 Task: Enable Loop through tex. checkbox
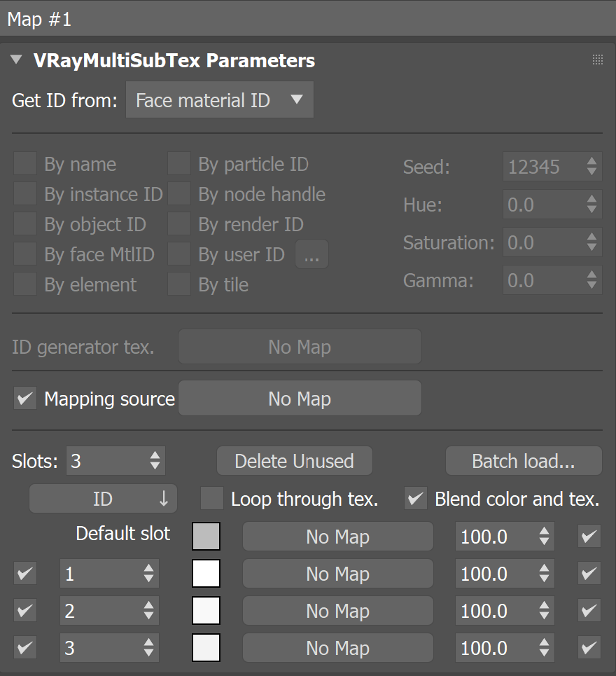212,499
